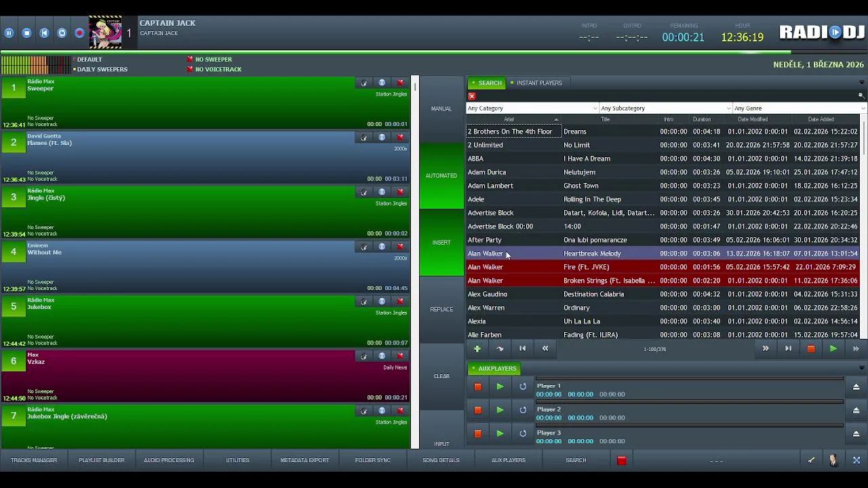Show info for Vzkaz playlist item 6
868x488 pixels.
click(382, 356)
